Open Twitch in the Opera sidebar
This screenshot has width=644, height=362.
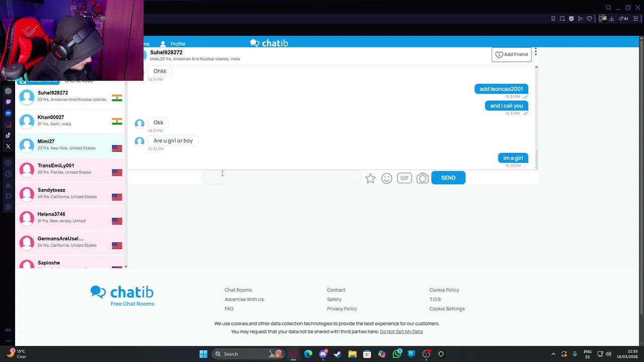tap(8, 102)
